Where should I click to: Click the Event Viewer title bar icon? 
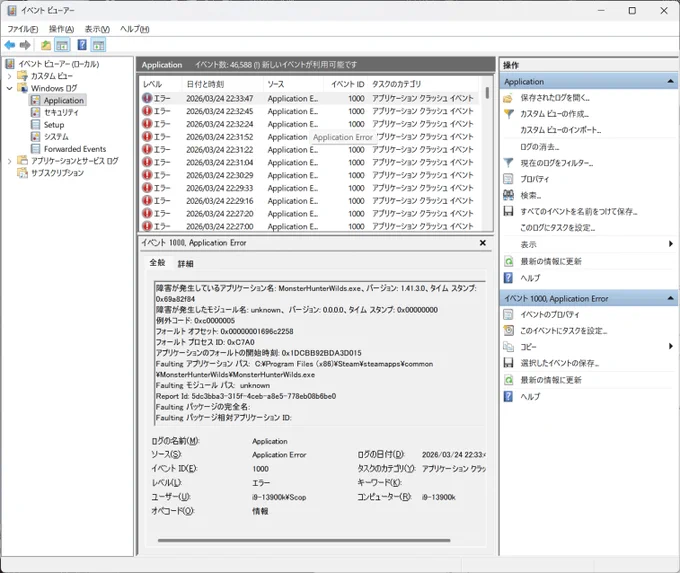tap(12, 10)
